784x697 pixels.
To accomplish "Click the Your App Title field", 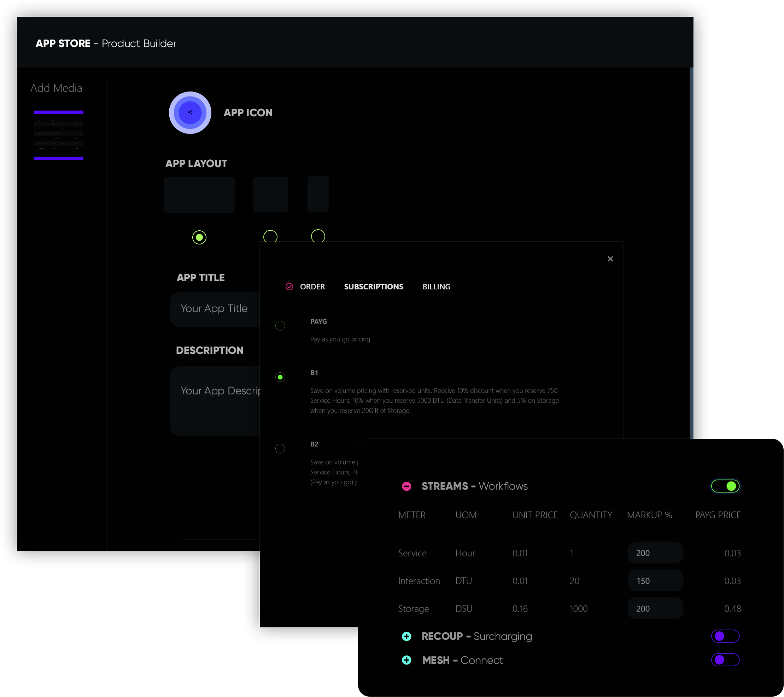I will (214, 309).
